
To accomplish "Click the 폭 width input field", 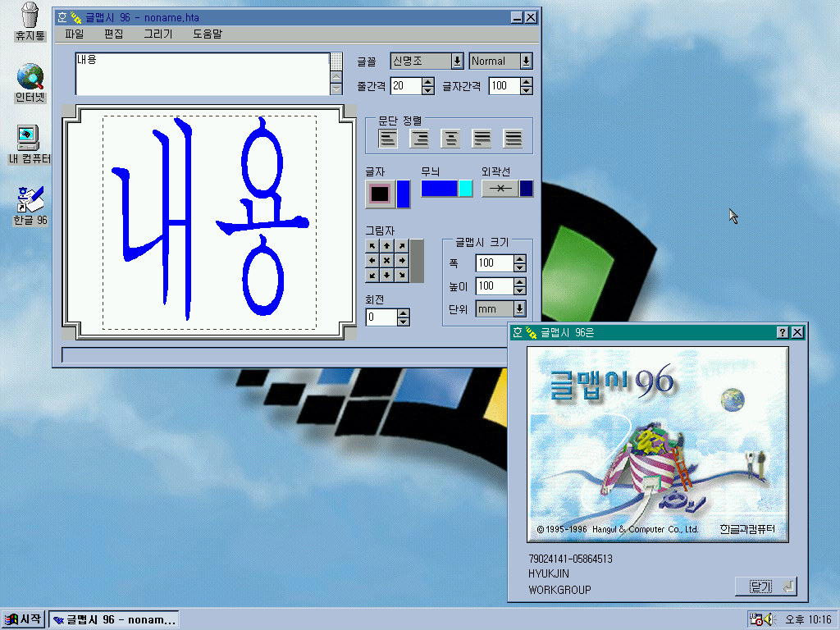I will click(495, 263).
